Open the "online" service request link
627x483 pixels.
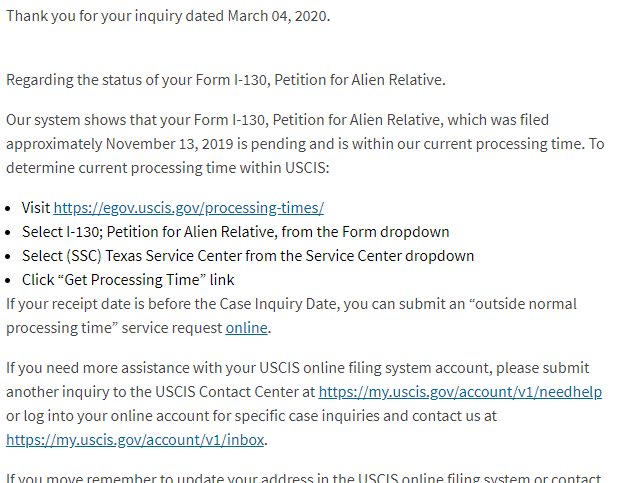click(x=246, y=328)
